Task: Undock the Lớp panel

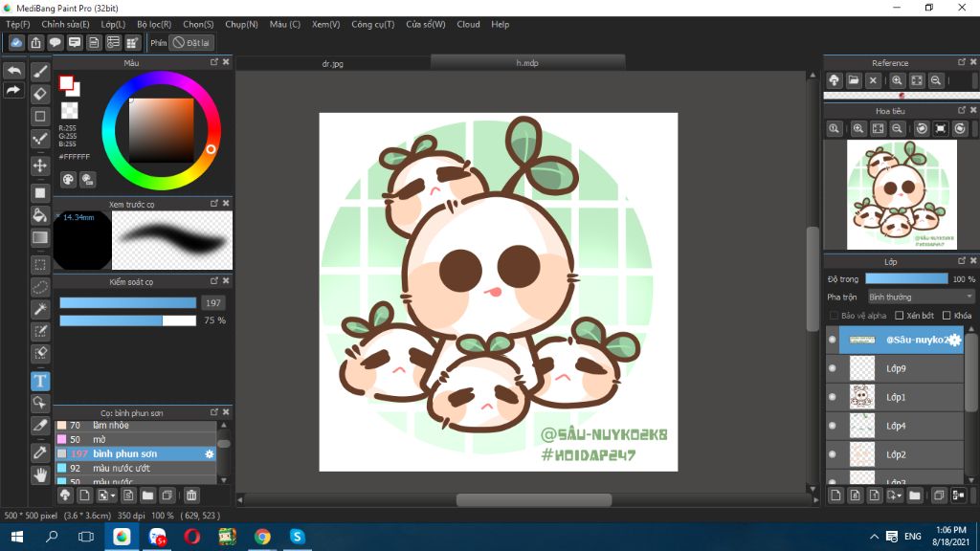Action: [x=962, y=261]
